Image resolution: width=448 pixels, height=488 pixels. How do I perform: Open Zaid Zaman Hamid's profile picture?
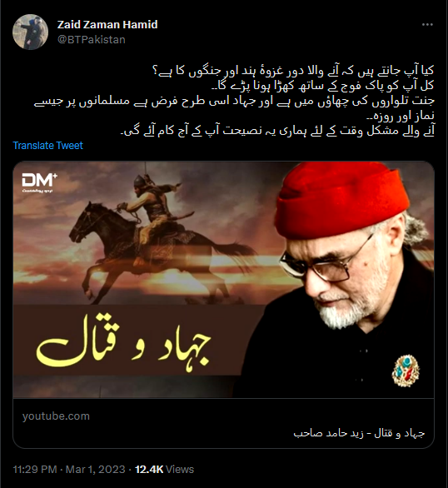tap(31, 32)
